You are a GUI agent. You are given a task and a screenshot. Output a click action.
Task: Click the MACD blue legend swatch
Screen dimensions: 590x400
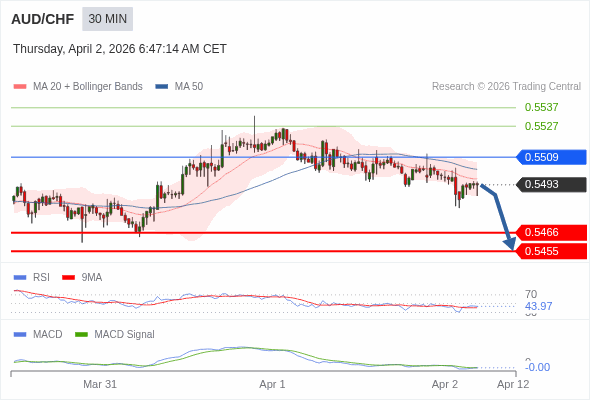pos(20,335)
